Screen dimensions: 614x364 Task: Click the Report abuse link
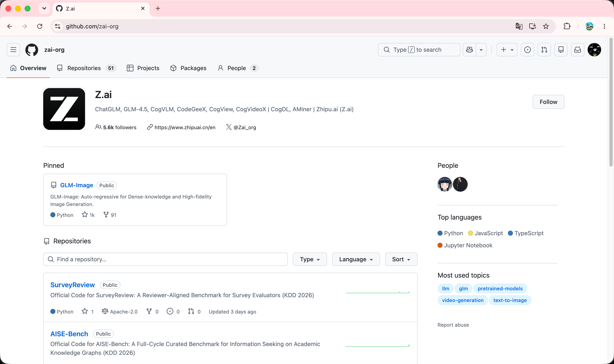click(453, 325)
